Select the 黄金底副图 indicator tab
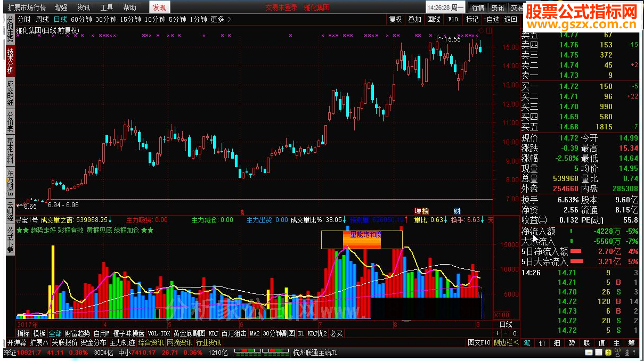Viewport: 644px width, 361px height. [189, 333]
